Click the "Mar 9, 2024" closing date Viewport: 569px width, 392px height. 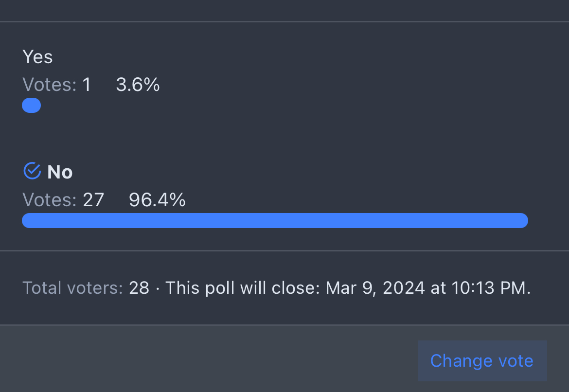pyautogui.click(x=375, y=288)
